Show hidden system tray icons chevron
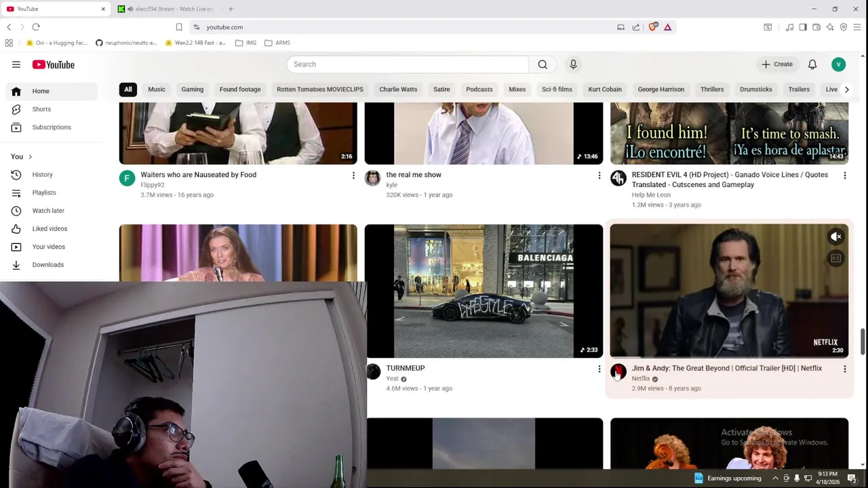Viewport: 868px width, 488px height. [x=775, y=479]
